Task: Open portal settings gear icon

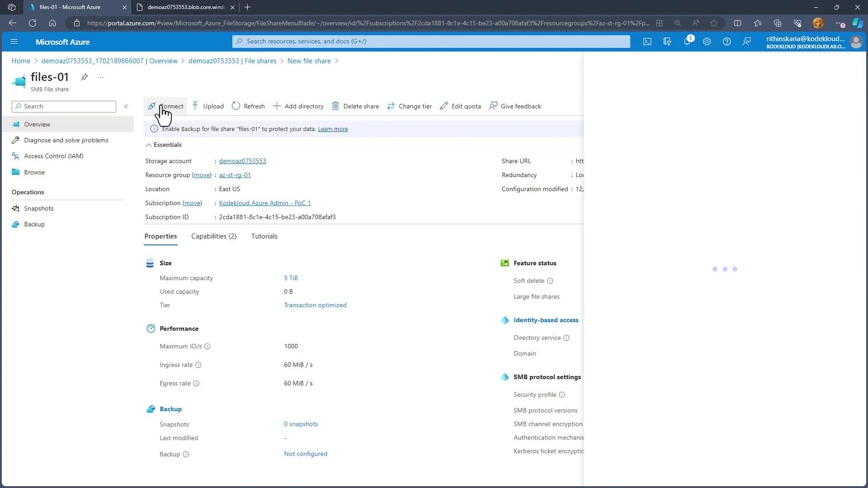Action: pyautogui.click(x=707, y=42)
